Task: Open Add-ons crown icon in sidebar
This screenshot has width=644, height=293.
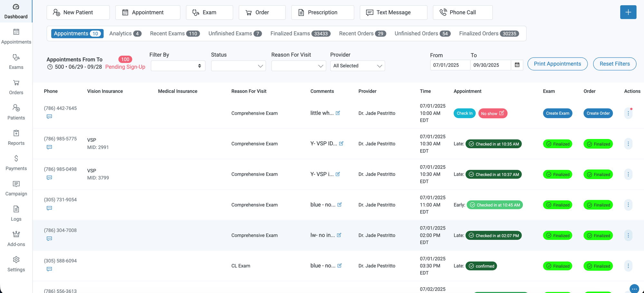Action: (x=16, y=234)
